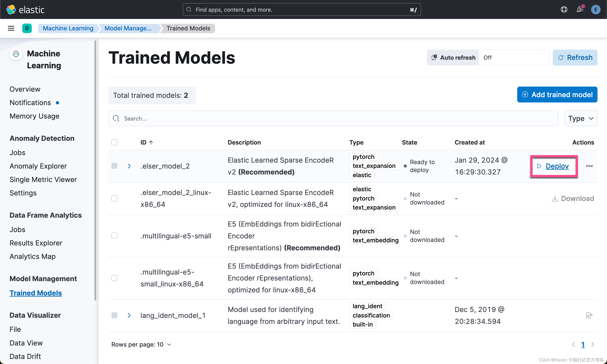Select the checkbox for .multilingual-e5-small row
Image resolution: width=607 pixels, height=364 pixels.
click(x=114, y=236)
